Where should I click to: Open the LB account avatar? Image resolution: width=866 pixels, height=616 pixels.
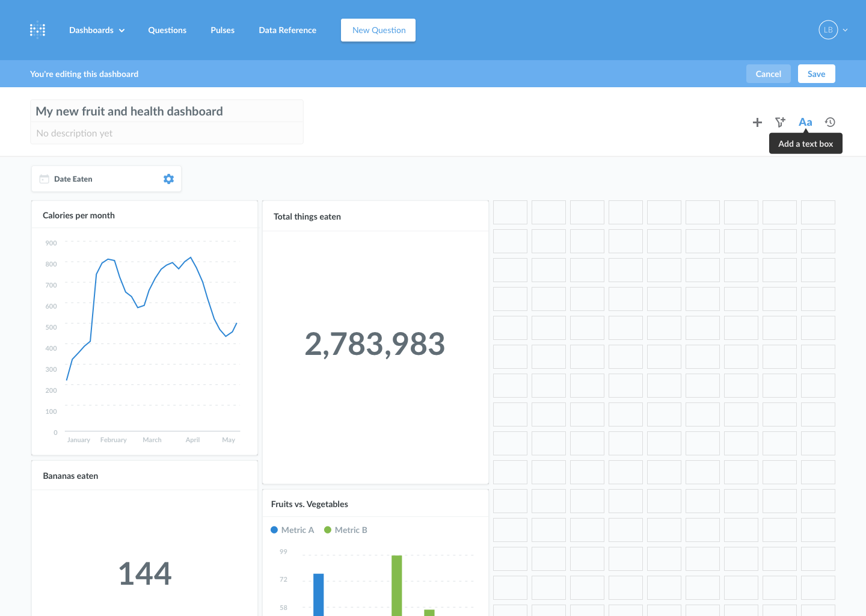828,29
